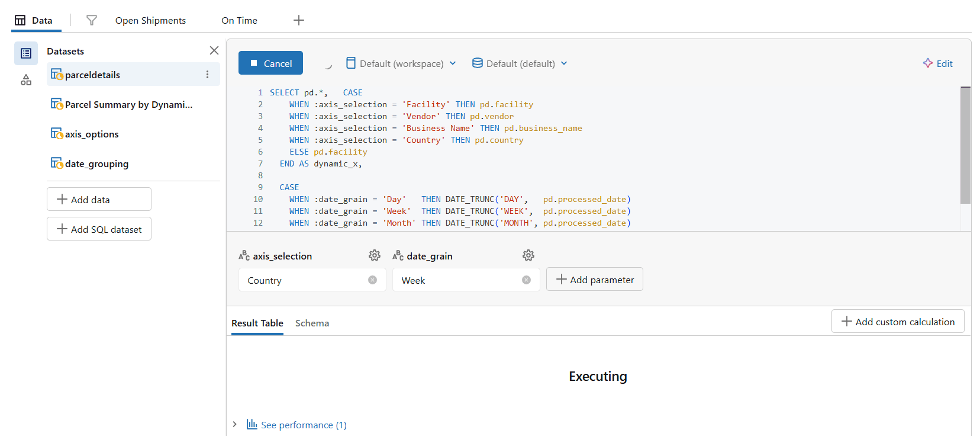Select the axis_options dataset

pos(133,134)
